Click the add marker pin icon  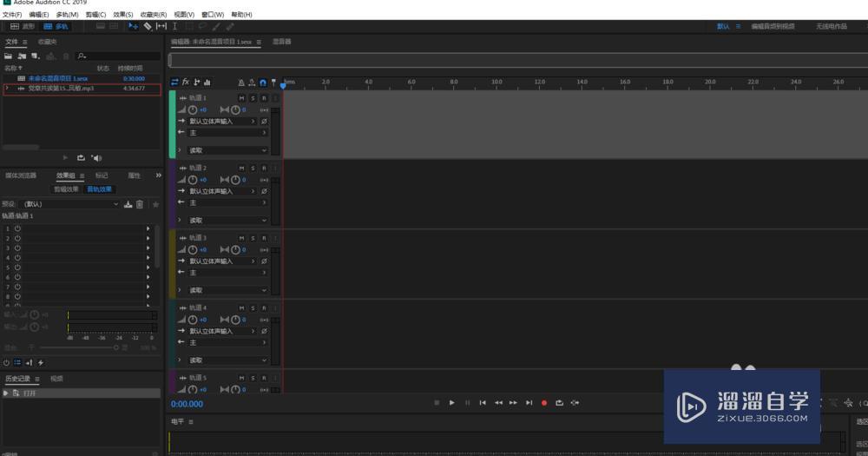click(x=273, y=83)
